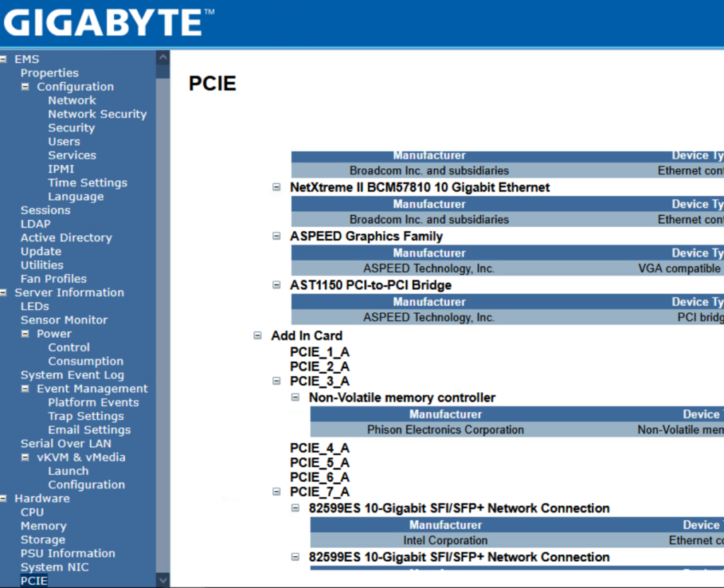The image size is (724, 588).
Task: Collapse NetXtreme II BCM57810 Ethernet entry
Action: click(x=277, y=188)
